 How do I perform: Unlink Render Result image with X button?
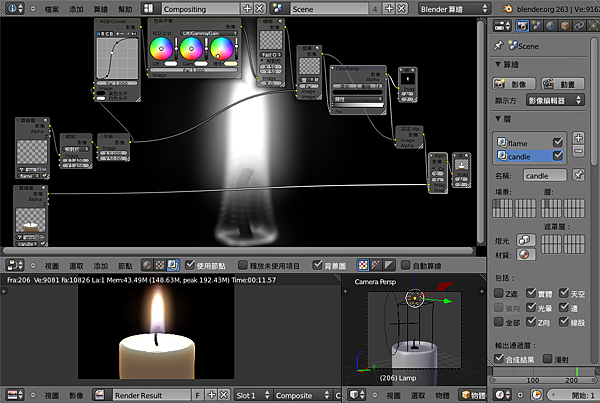coord(224,395)
